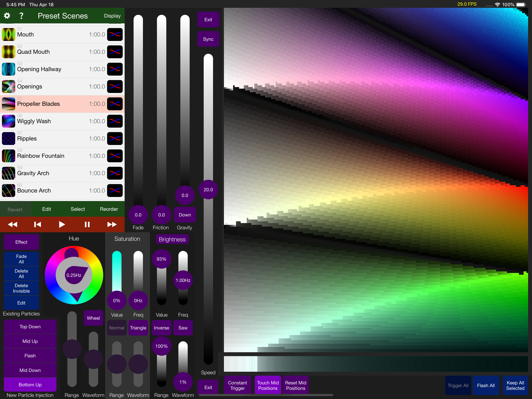This screenshot has height=399, width=532.
Task: Open the Display tab in header
Action: coord(112,16)
